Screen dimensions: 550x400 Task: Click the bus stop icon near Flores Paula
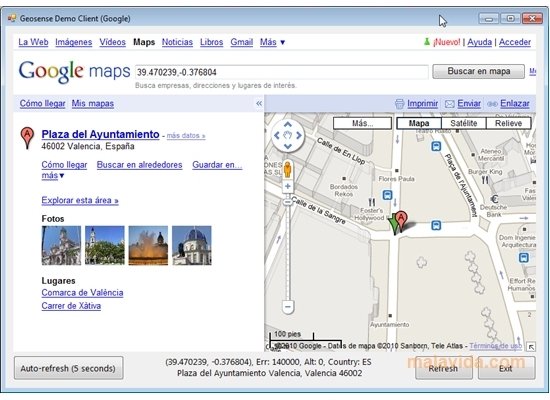(387, 195)
